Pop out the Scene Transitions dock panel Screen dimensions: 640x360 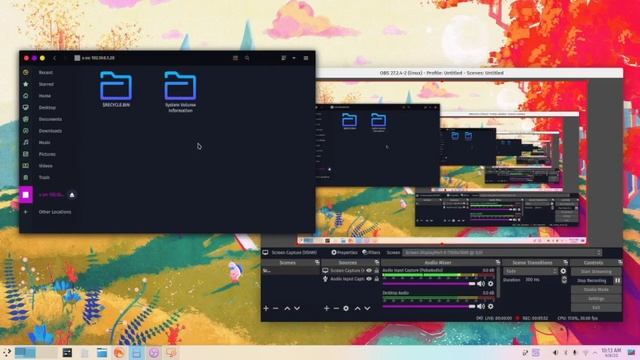point(565,262)
